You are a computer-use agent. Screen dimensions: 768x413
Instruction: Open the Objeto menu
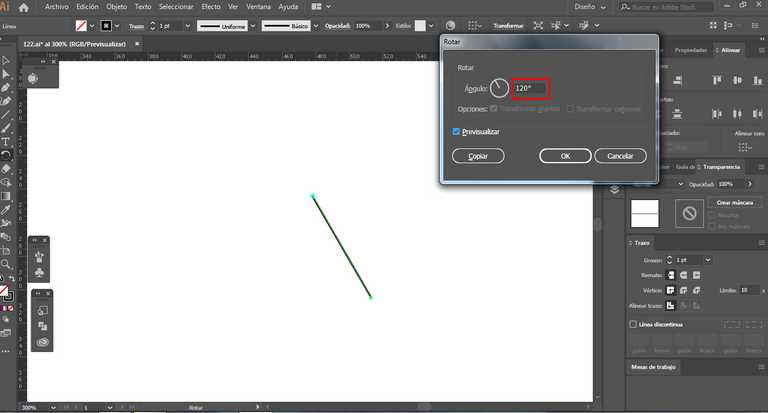pos(117,7)
